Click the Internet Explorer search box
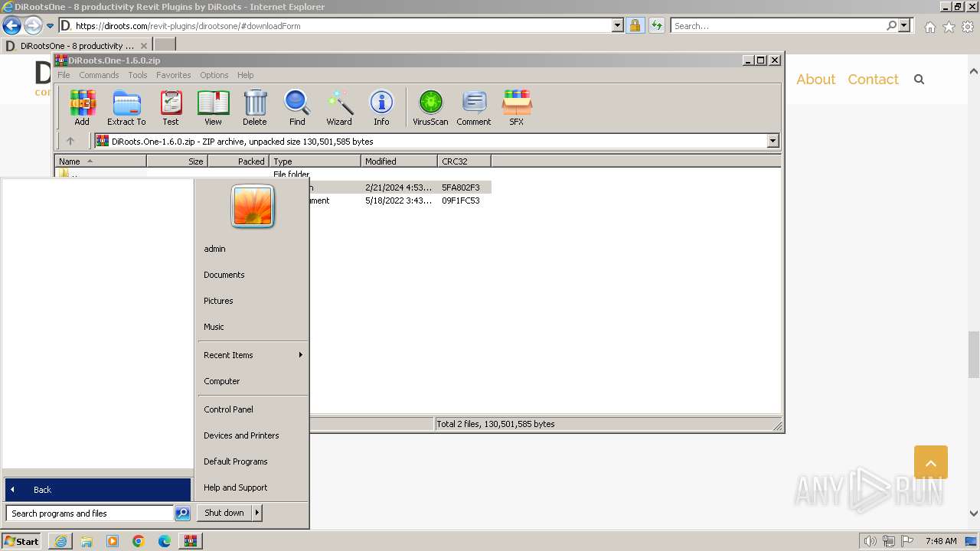This screenshot has width=980, height=551. point(779,25)
